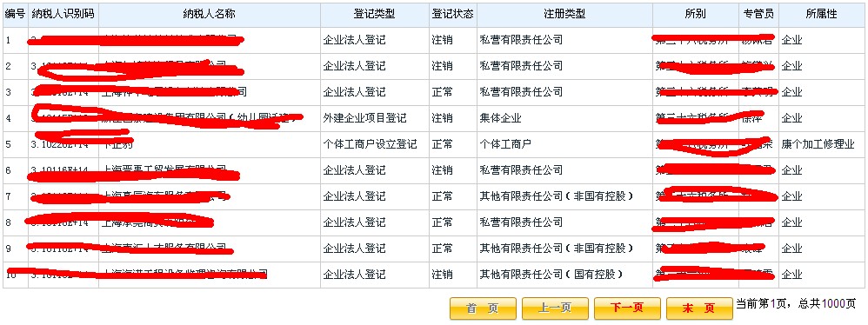868x325 pixels.
Task: Click the 专管员 column header
Action: 758,15
